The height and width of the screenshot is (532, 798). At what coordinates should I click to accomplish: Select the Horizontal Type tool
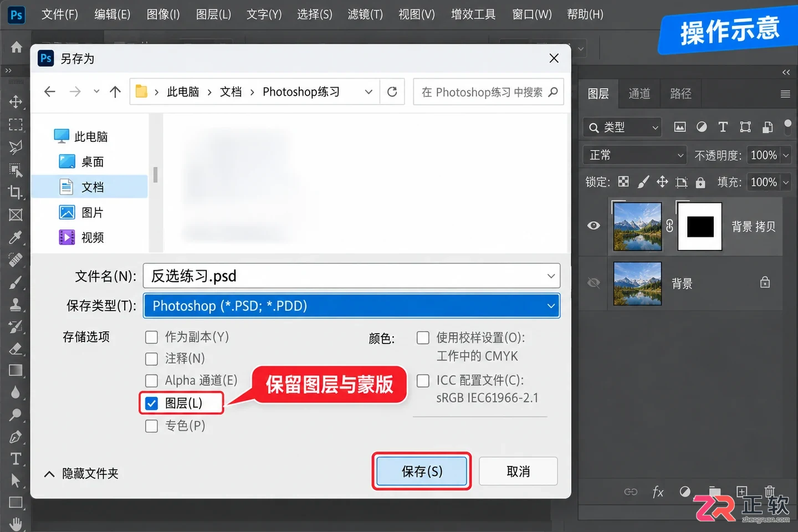tap(16, 458)
